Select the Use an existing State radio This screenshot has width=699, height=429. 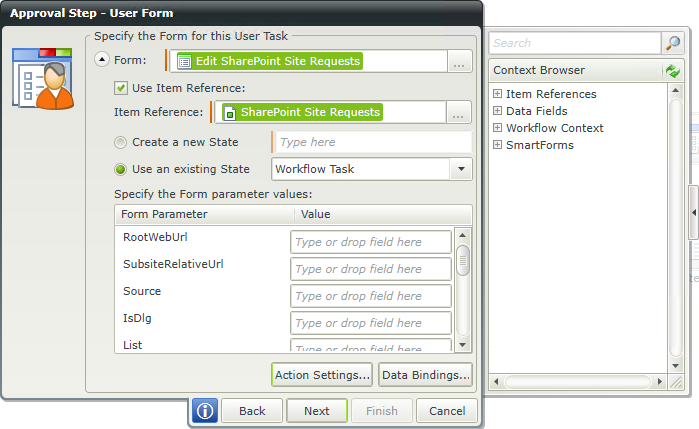(x=121, y=169)
